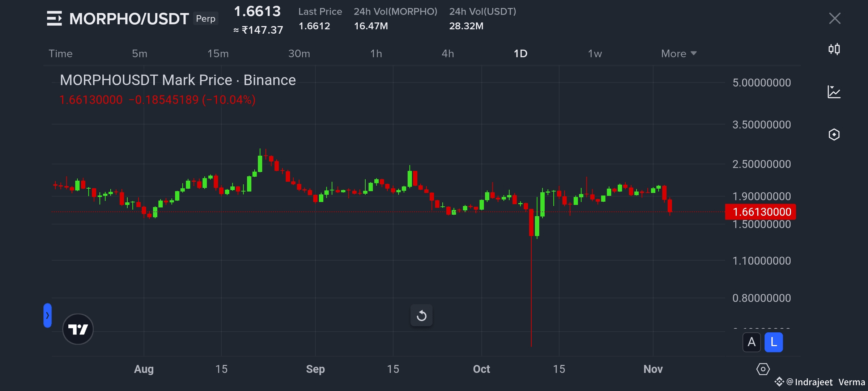The height and width of the screenshot is (391, 868).
Task: Reset chart view with circular arrow
Action: [421, 315]
